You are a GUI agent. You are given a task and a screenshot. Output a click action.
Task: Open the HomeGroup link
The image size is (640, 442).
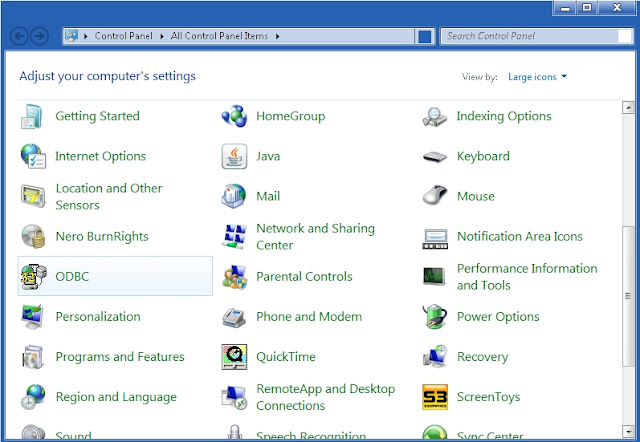tap(291, 116)
